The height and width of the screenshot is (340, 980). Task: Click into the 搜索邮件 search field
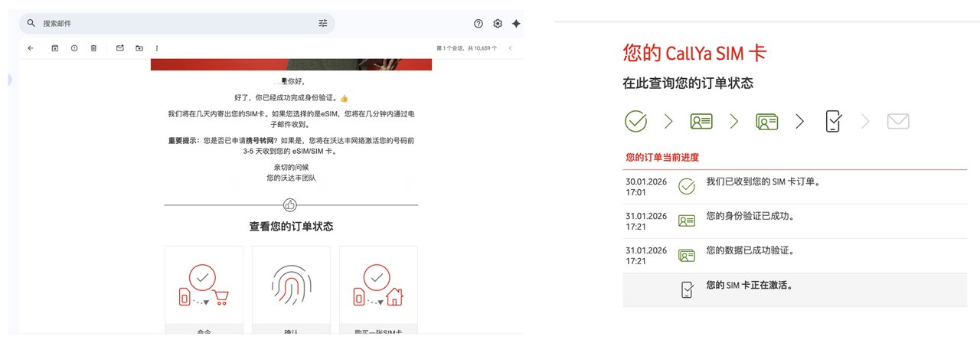click(176, 24)
